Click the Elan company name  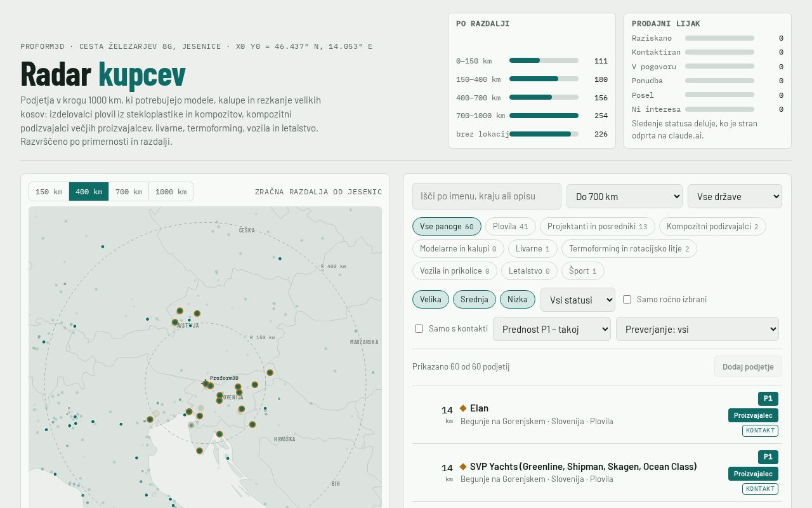pos(479,408)
